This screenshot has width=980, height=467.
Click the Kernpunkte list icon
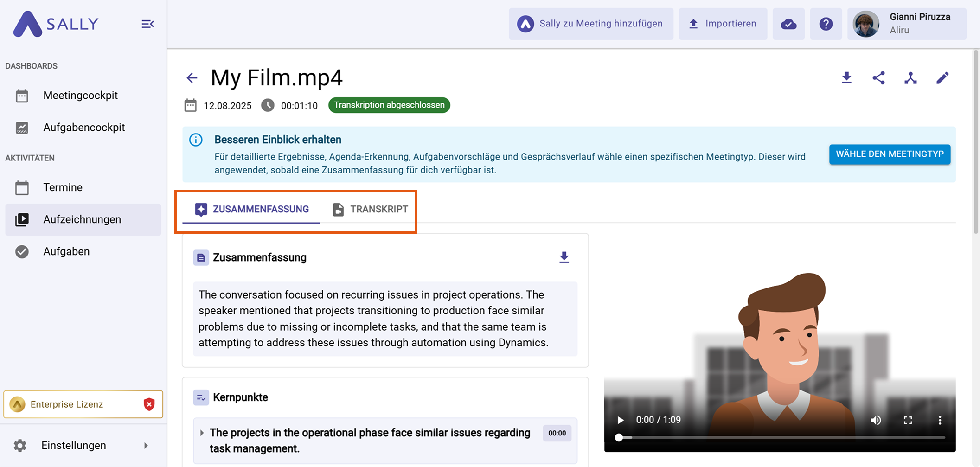201,397
